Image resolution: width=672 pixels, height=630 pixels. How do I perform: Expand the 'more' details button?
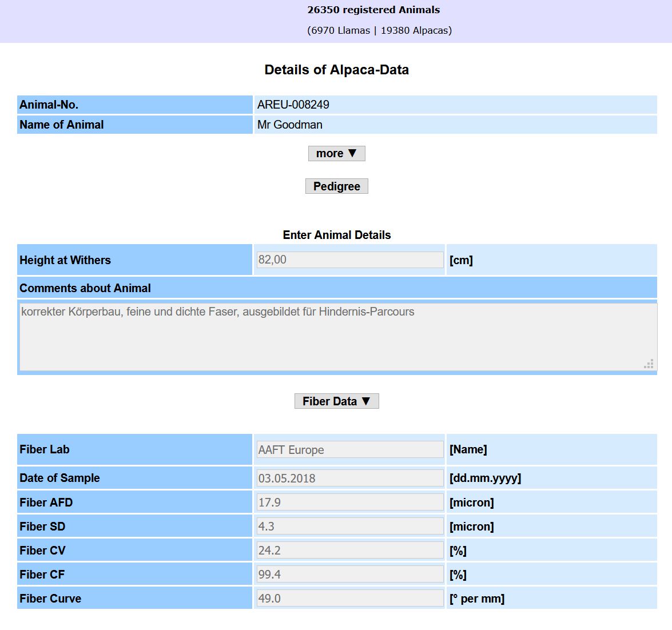pyautogui.click(x=336, y=153)
